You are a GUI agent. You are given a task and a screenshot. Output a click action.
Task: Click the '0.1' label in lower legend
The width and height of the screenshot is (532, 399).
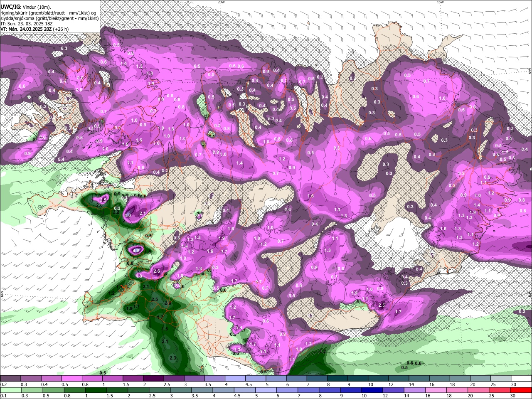3,396
